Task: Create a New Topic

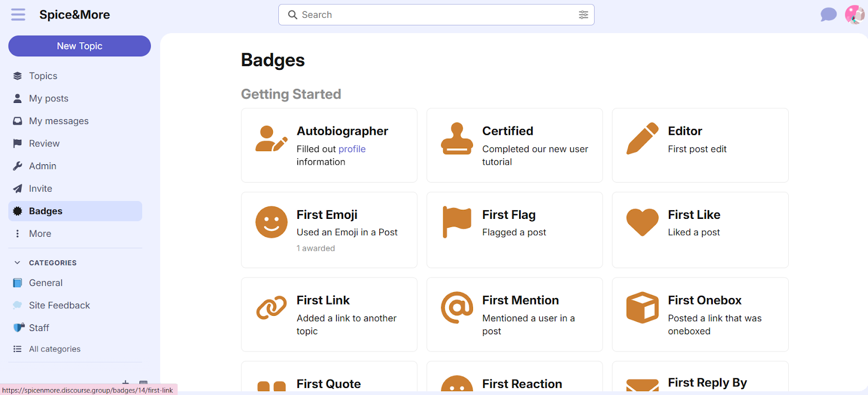Action: click(80, 46)
